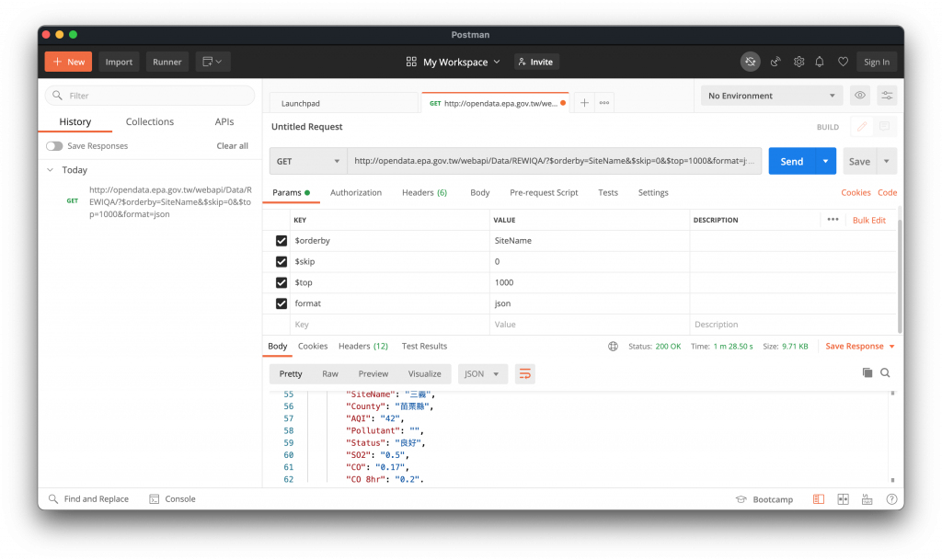
Task: Click the sync status icon
Action: click(751, 62)
